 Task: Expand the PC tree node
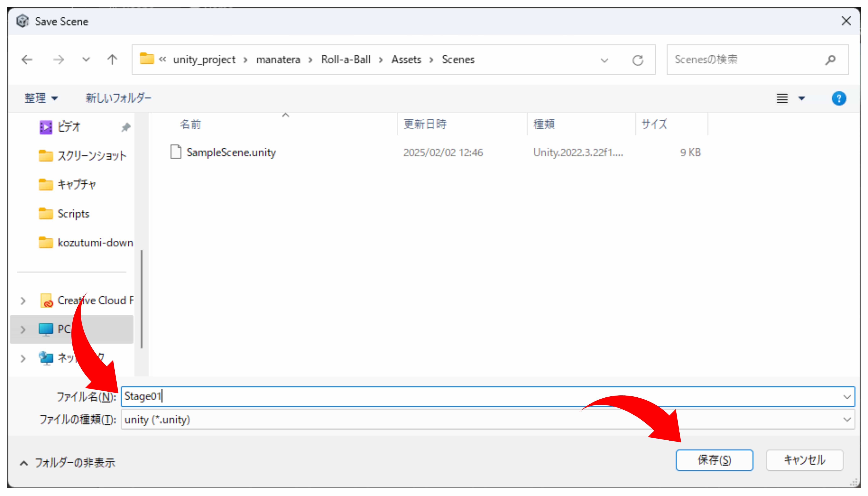tap(23, 329)
